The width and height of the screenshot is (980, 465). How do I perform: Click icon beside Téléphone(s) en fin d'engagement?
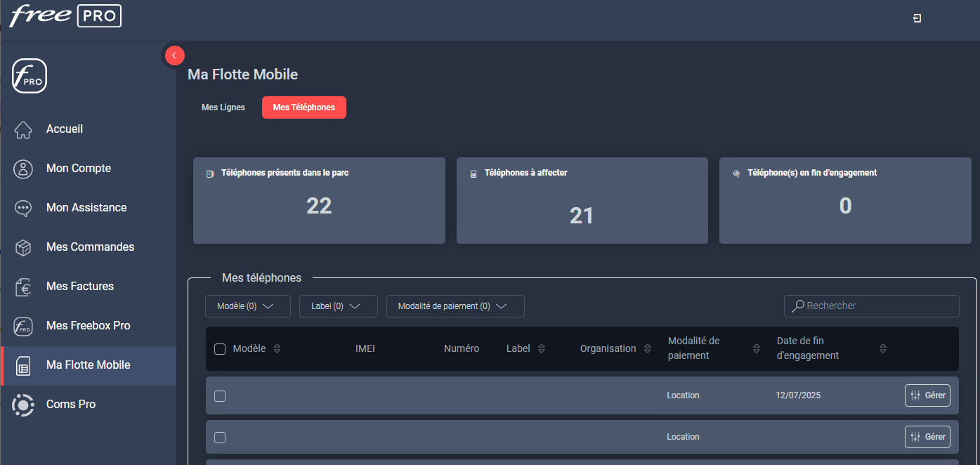(736, 173)
